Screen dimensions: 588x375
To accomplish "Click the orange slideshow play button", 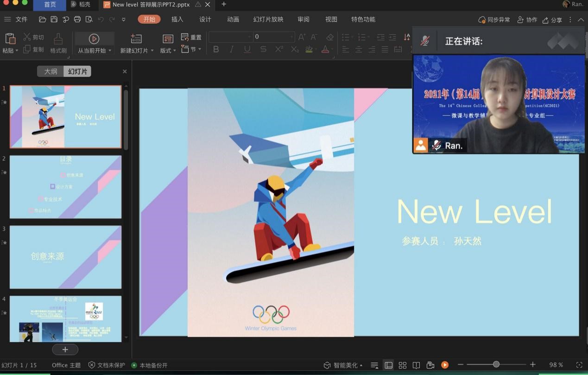I will click(445, 365).
